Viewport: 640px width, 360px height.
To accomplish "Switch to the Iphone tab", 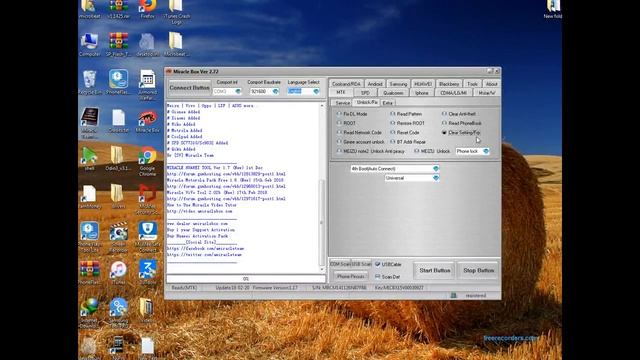I will [x=421, y=93].
